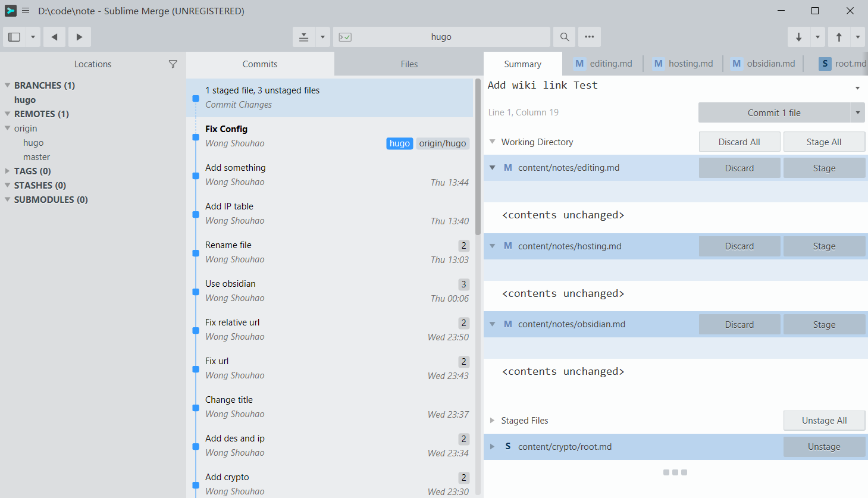868x498 pixels.
Task: Expand the TAGS section
Action: pos(8,171)
